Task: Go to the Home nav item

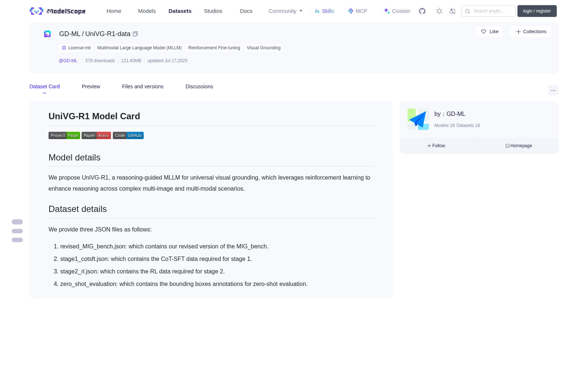Action: pos(114,11)
